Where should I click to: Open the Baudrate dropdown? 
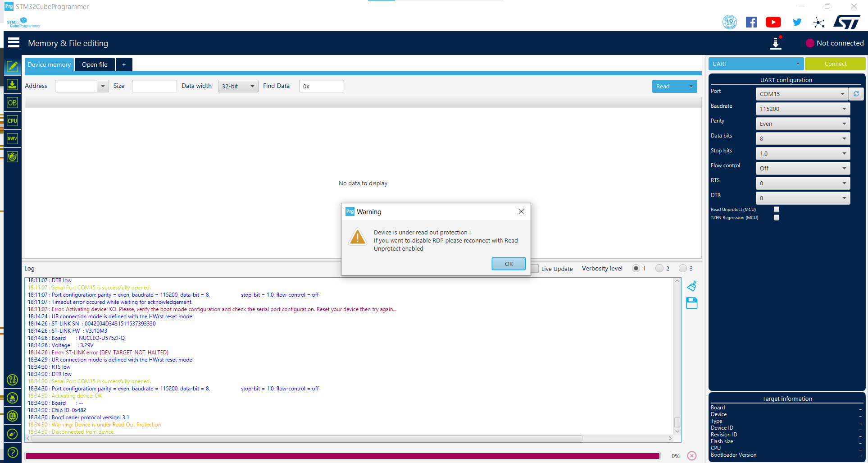tap(844, 108)
